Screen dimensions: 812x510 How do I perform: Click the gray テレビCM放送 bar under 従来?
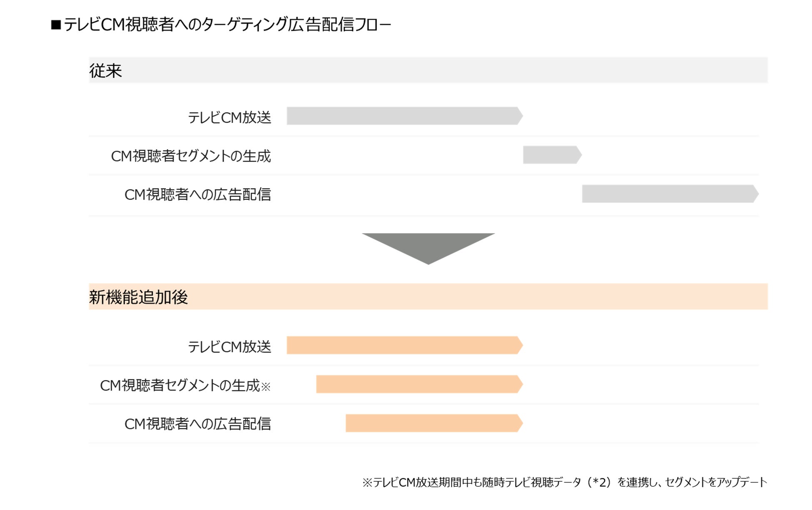(404, 116)
